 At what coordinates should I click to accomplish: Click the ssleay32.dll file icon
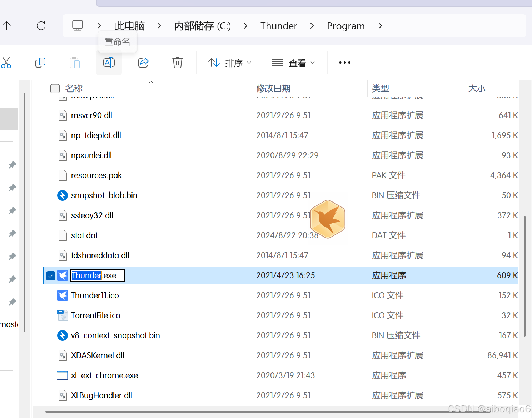pos(63,215)
